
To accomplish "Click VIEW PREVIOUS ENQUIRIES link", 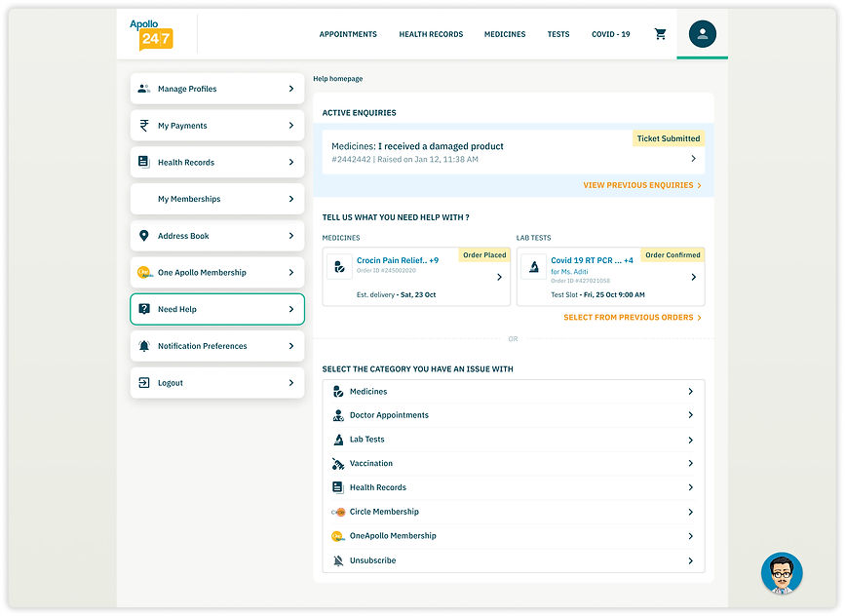I will (642, 184).
